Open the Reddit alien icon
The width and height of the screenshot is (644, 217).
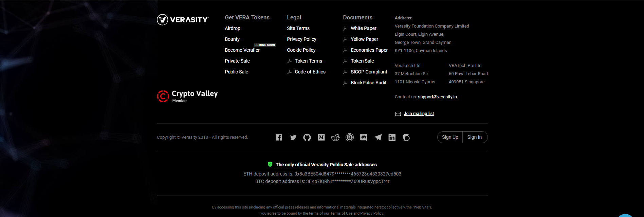point(335,137)
